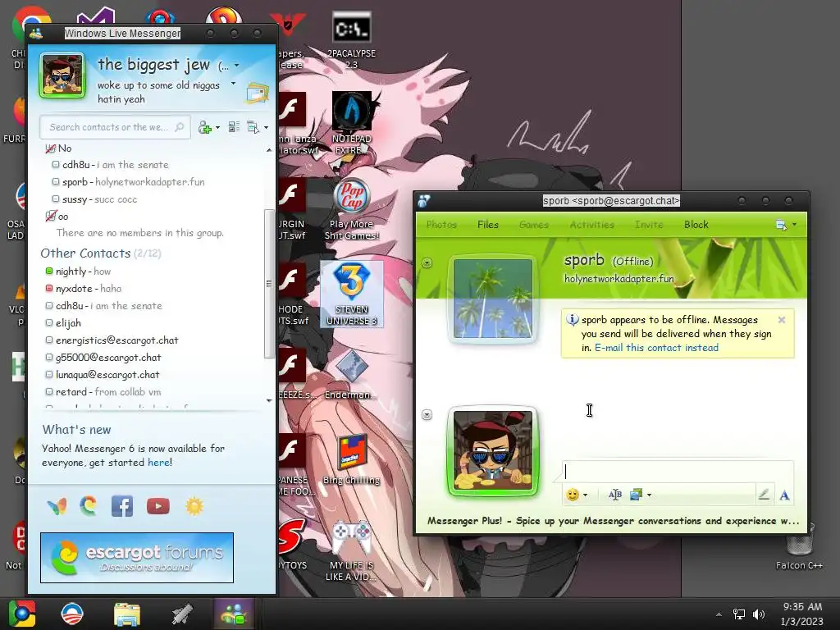840x630 pixels.
Task: Open the emoticon smiley picker
Action: click(x=572, y=495)
